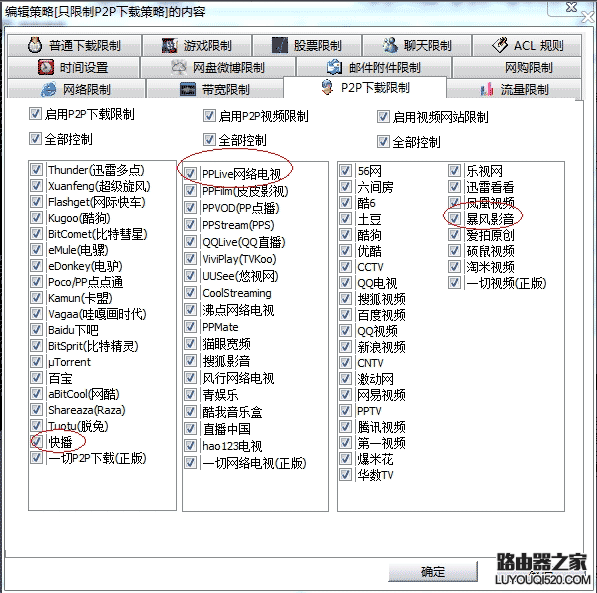Click the ACL 规则 pencil icon
Screen dimensions: 597x593
click(x=500, y=45)
